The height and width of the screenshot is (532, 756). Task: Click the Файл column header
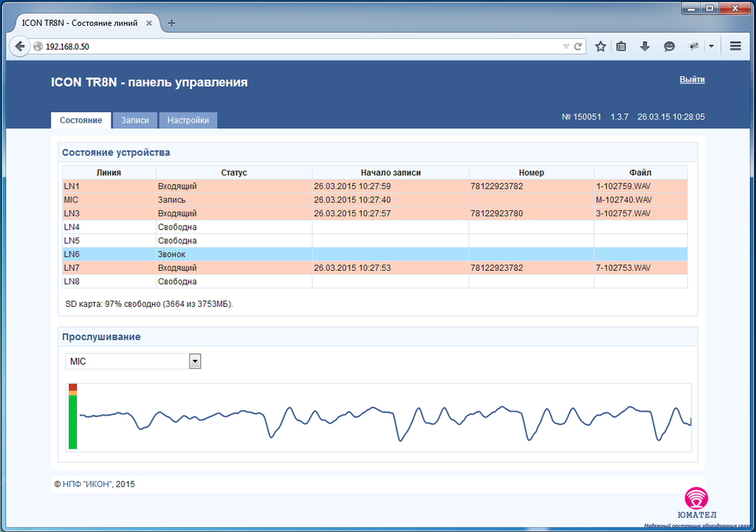coord(640,173)
